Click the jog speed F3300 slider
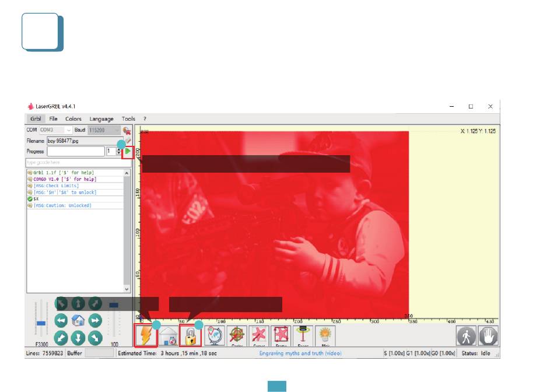Screen dimensions: 554x392 click(41, 323)
